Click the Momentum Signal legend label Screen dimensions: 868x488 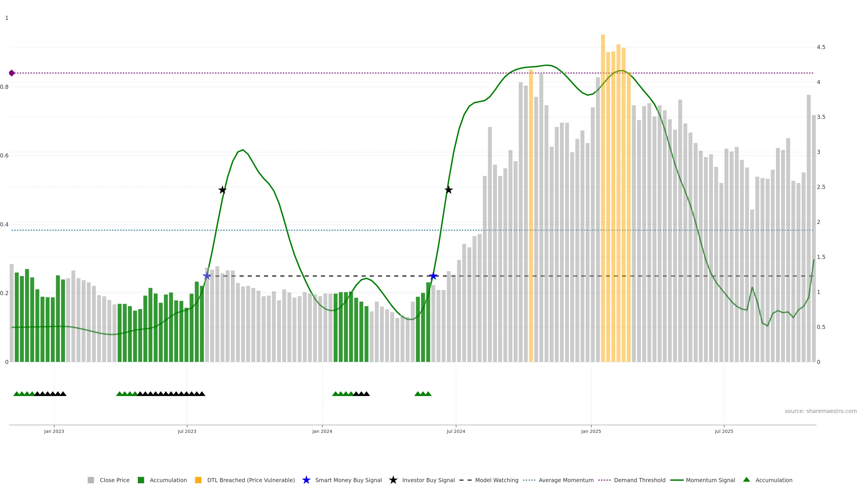[710, 480]
